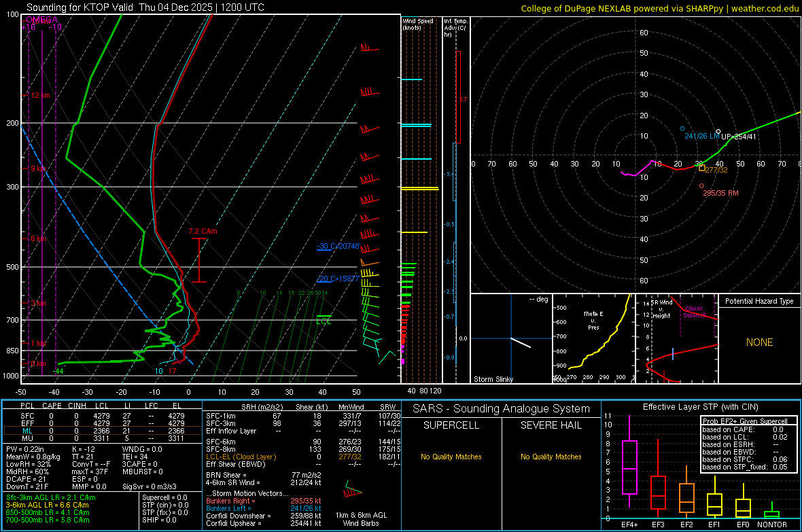This screenshot has height=532, width=802.
Task: Click the 241/26 LM hodograph label
Action: pos(701,136)
